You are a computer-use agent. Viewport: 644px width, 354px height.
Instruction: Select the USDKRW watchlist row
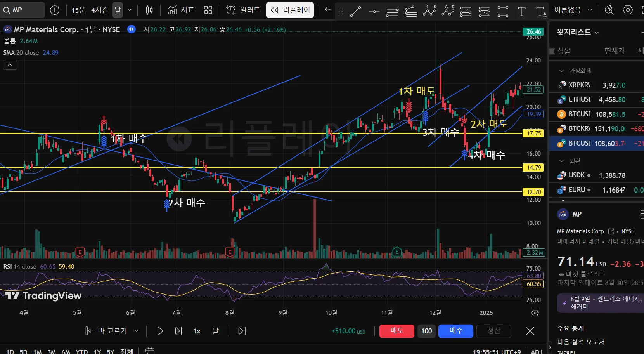(597, 175)
